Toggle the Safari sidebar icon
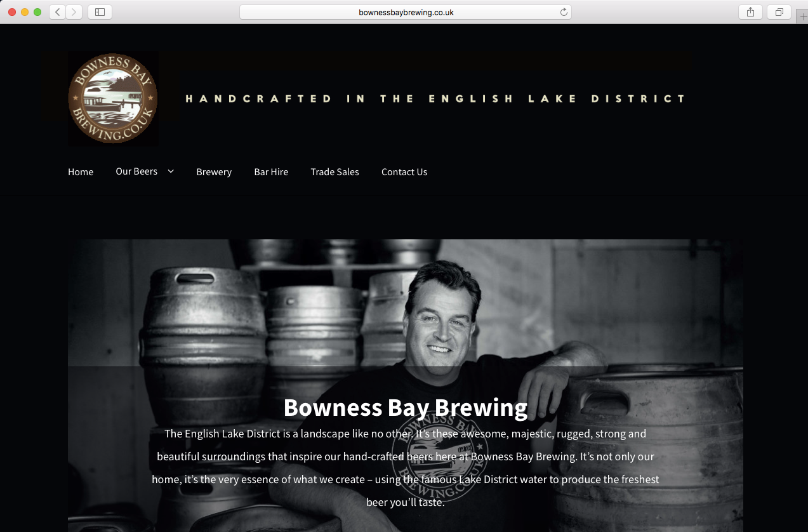 coord(100,12)
